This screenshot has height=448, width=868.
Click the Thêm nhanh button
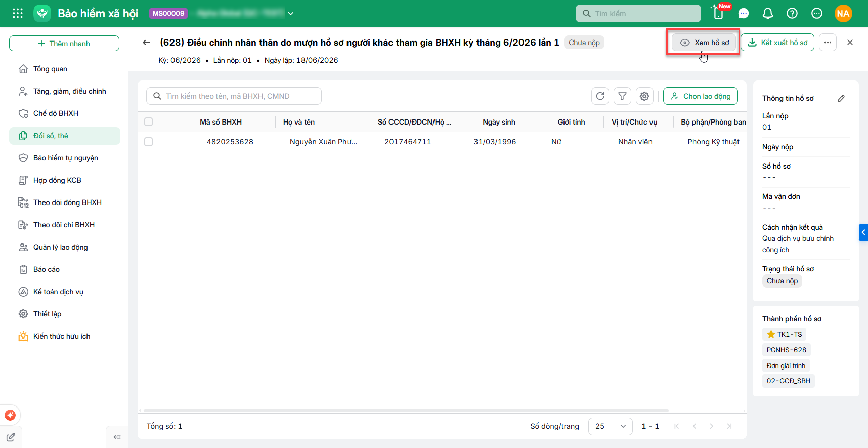[x=64, y=44]
